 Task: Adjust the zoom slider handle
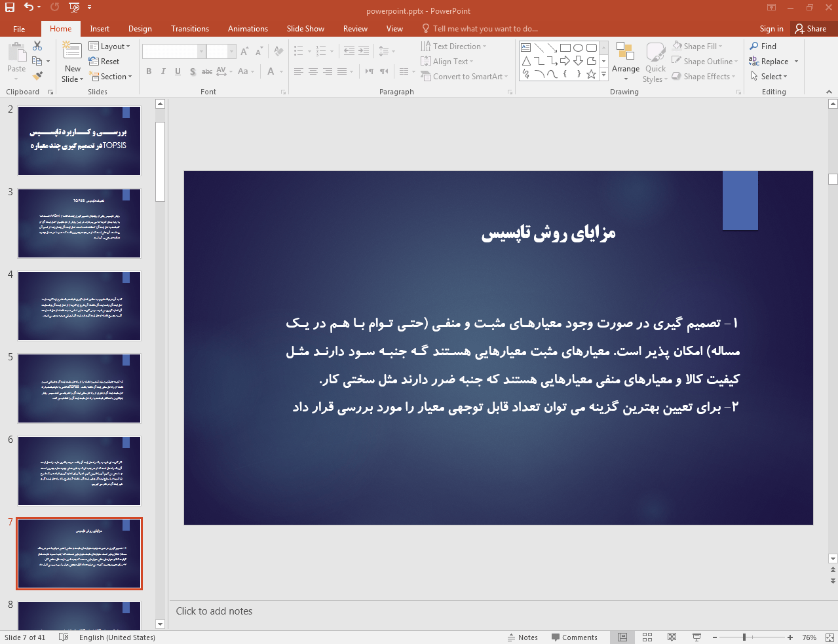click(744, 637)
